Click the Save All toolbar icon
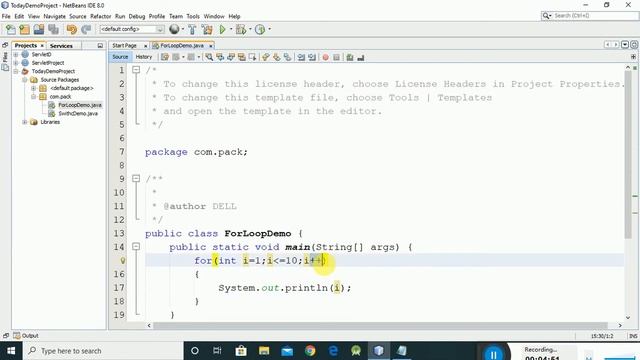Viewport: 640px width, 360px height. [53, 29]
